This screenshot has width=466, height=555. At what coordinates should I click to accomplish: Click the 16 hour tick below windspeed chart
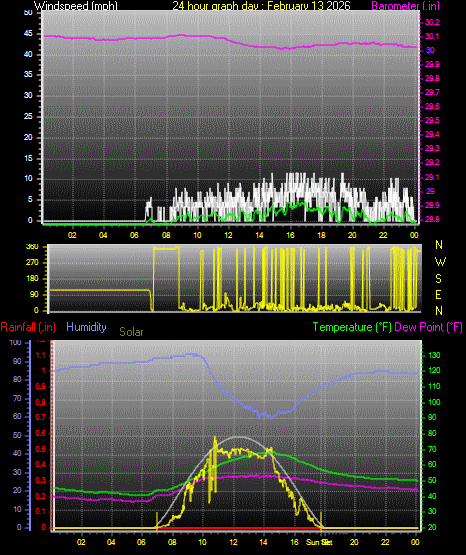(x=290, y=235)
